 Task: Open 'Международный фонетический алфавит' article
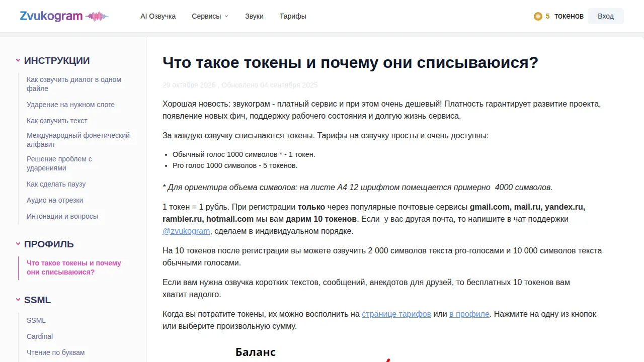point(78,140)
